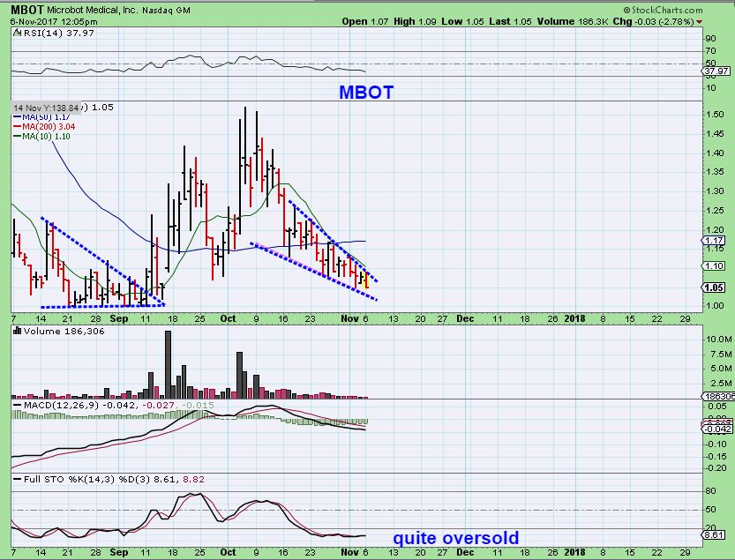This screenshot has height=560, width=735.
Task: Click the 37.97 RSI value tag on right axis
Action: coord(716,71)
